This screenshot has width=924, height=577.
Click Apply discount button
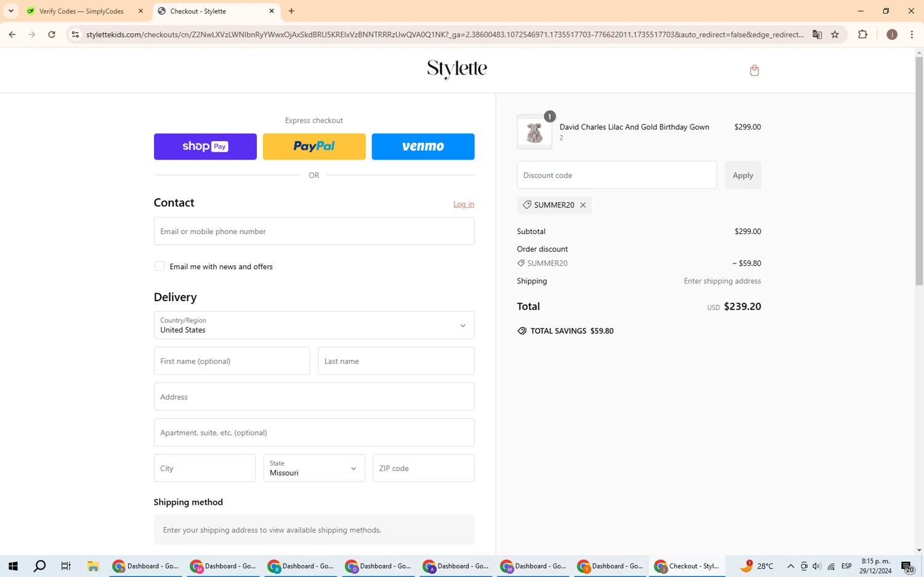(x=743, y=175)
